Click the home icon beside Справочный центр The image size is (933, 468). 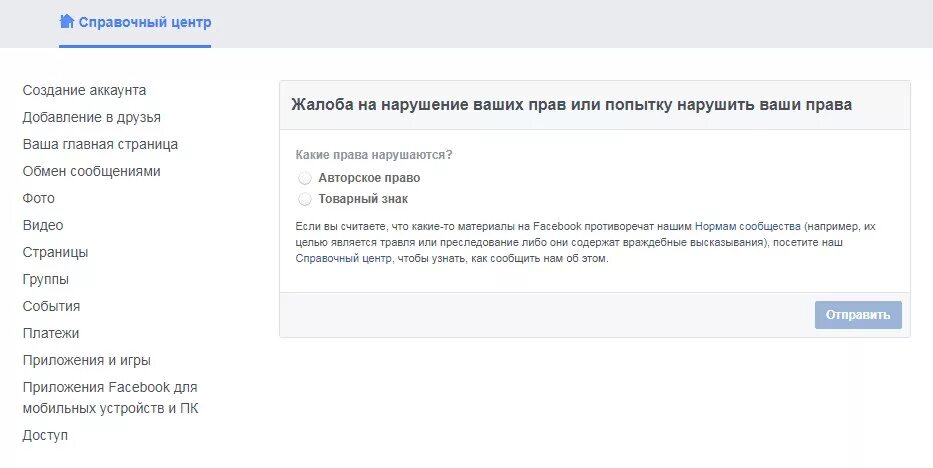[67, 22]
